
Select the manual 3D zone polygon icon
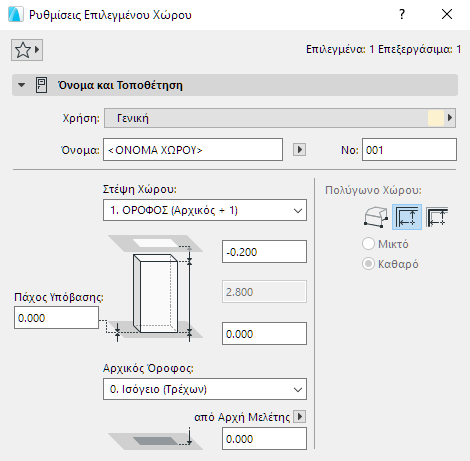[376, 217]
